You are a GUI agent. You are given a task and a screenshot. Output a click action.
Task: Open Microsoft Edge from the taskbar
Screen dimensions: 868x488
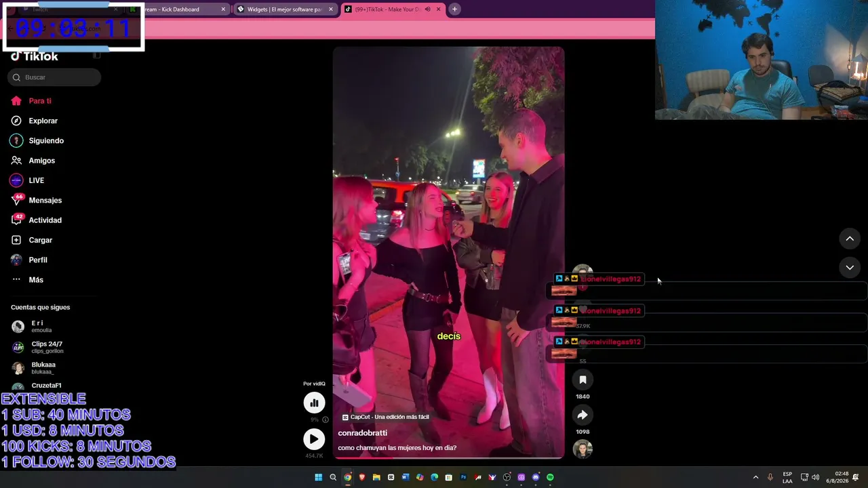[x=435, y=477]
